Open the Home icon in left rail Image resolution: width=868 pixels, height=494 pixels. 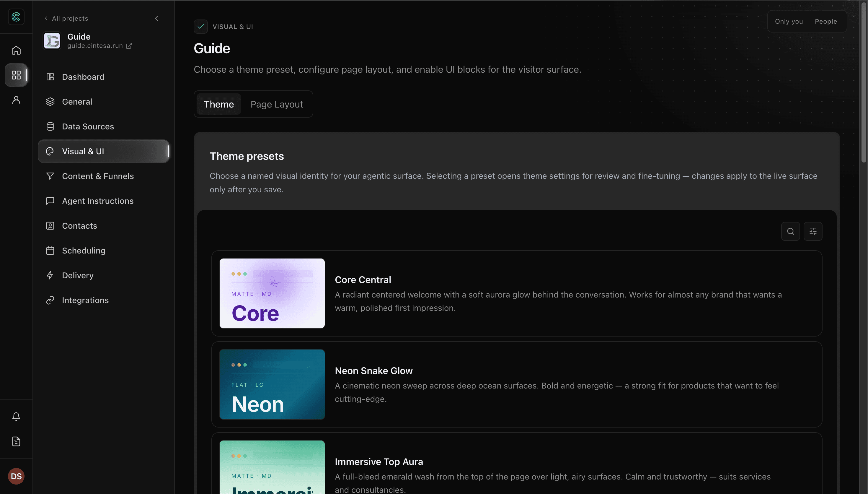[x=16, y=50]
